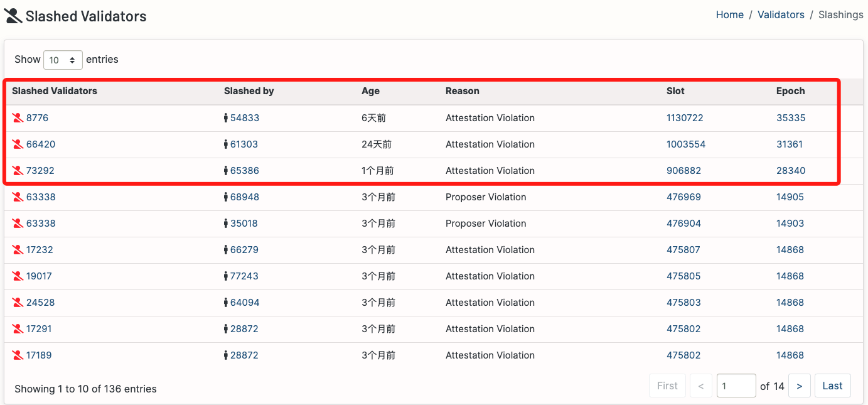Open epoch 14905 link

[x=790, y=197]
